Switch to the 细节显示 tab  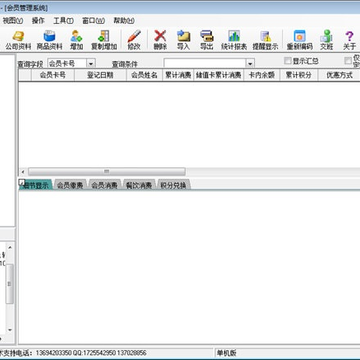click(x=36, y=185)
